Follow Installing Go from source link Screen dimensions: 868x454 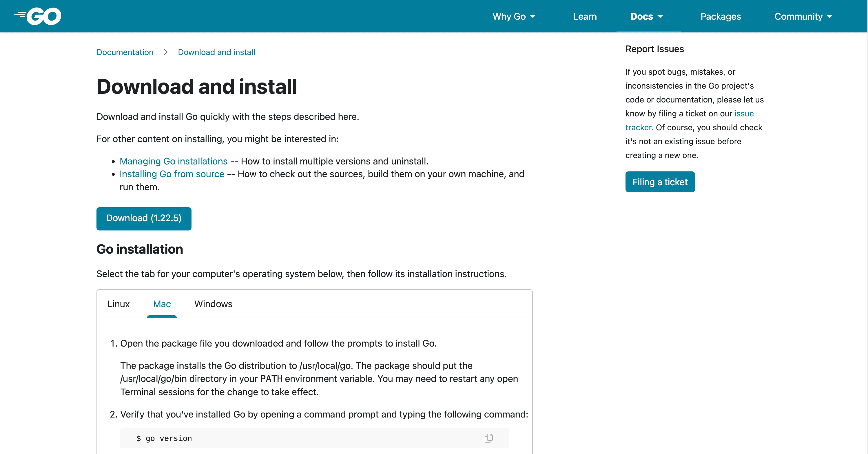[x=172, y=174]
